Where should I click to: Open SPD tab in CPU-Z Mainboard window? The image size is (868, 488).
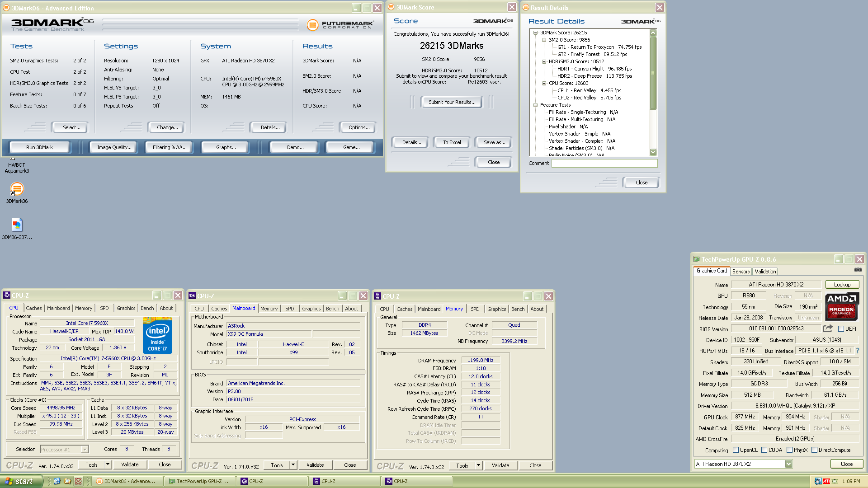(290, 309)
